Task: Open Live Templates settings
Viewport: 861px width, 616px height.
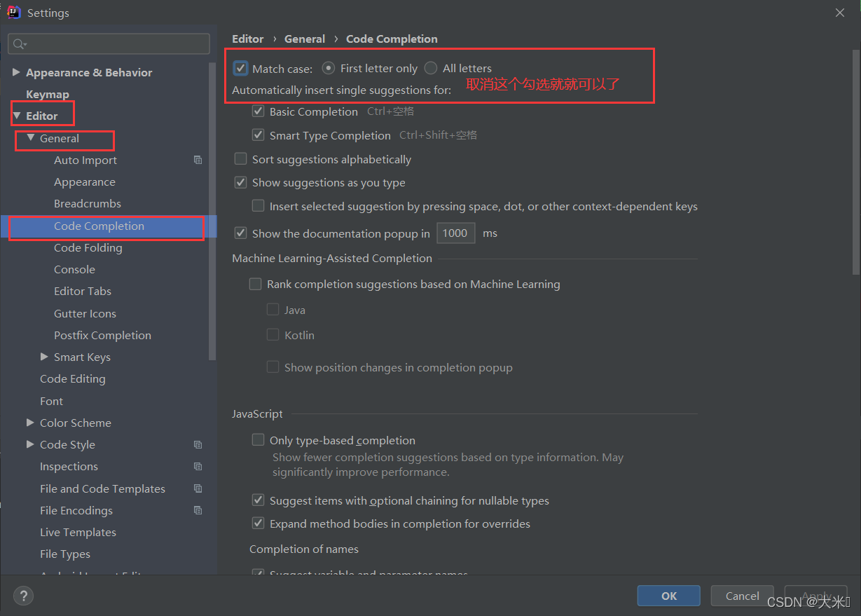Action: (78, 533)
